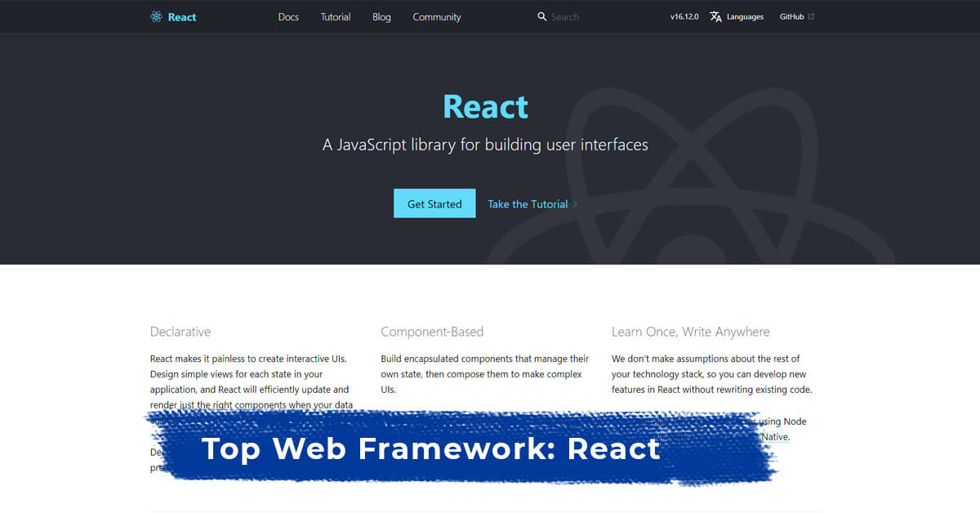Viewport: 980px width, 513px height.
Task: Open the Docs navigation item
Action: point(288,16)
